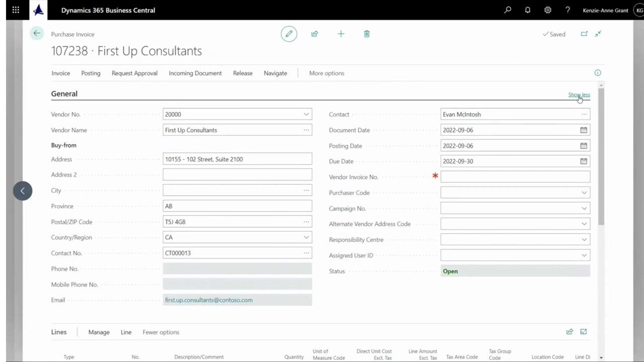Expand Lines section to full view icon
The image size is (644, 362).
click(x=584, y=332)
